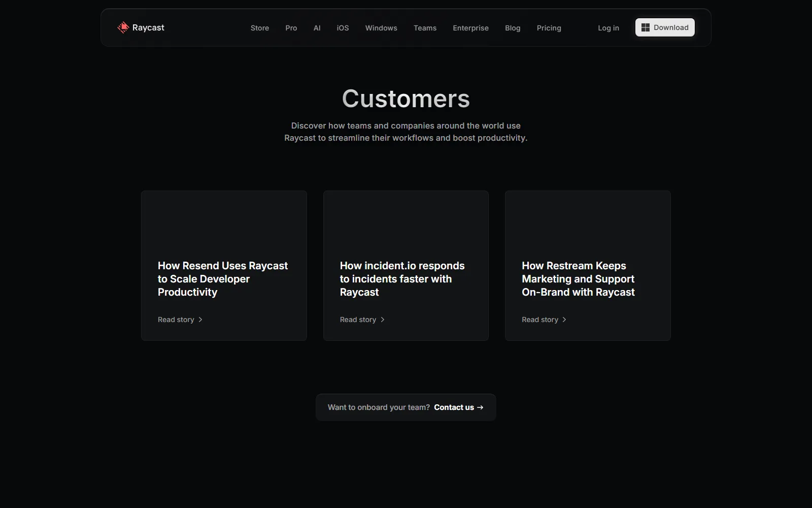This screenshot has height=508, width=812.
Task: View the Pricing page
Action: tap(549, 28)
